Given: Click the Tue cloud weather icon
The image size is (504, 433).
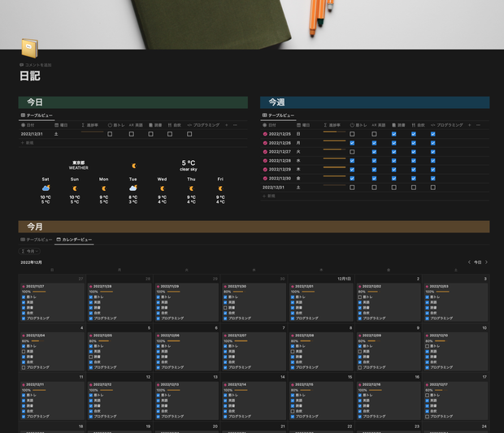Looking at the screenshot, I should (133, 188).
